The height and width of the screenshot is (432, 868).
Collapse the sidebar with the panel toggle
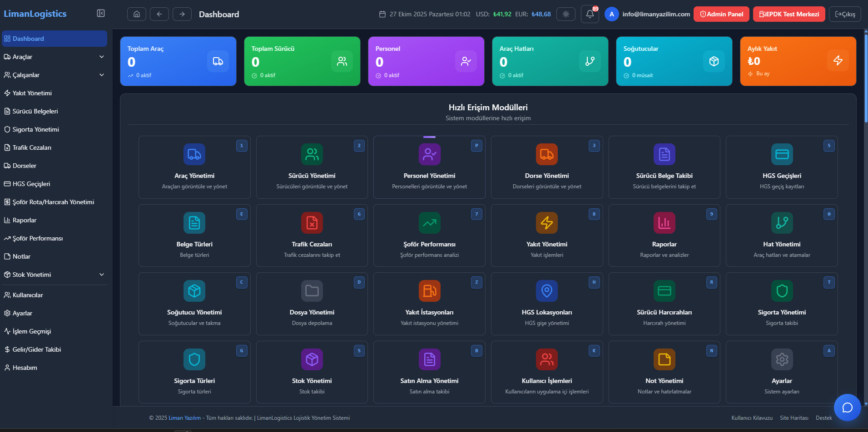(101, 14)
